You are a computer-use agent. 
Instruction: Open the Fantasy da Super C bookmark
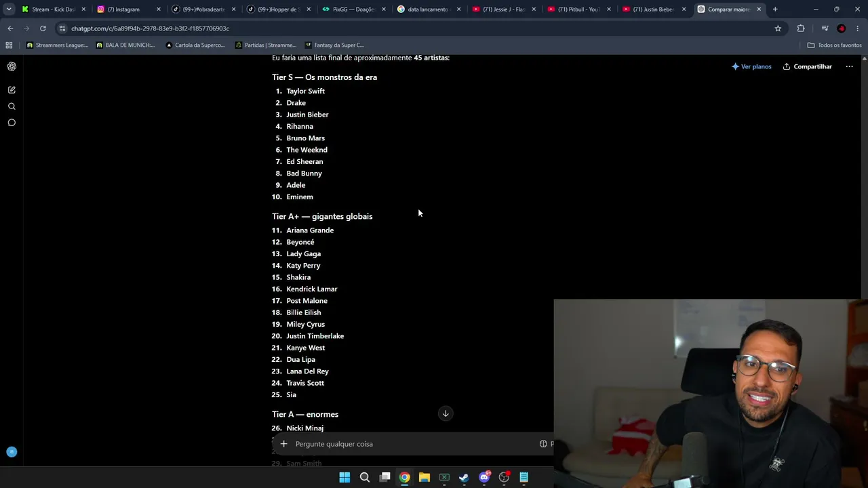[x=334, y=45]
